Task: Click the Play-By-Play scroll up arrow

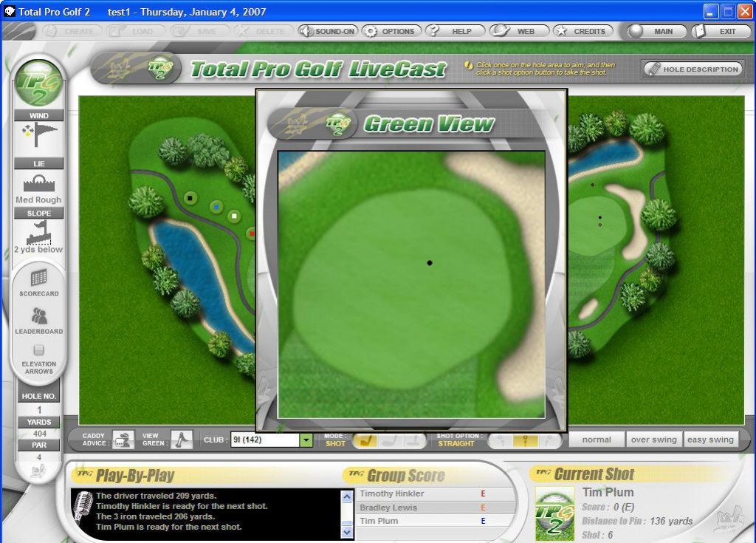Action: pos(347,496)
